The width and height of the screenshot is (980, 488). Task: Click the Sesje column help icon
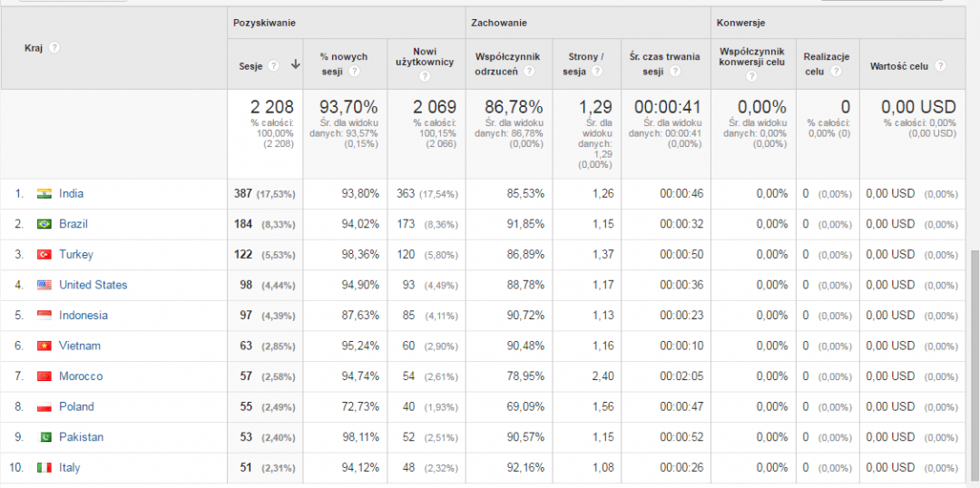pos(272,64)
